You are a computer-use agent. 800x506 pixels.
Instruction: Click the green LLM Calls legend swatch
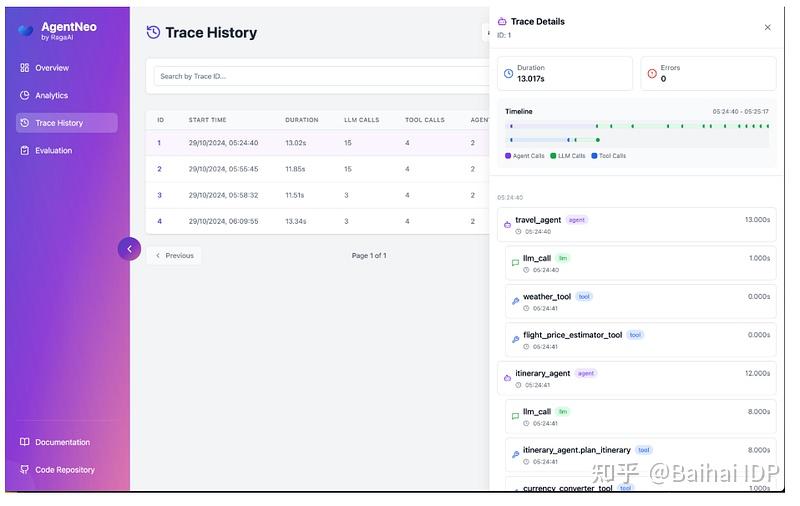553,156
